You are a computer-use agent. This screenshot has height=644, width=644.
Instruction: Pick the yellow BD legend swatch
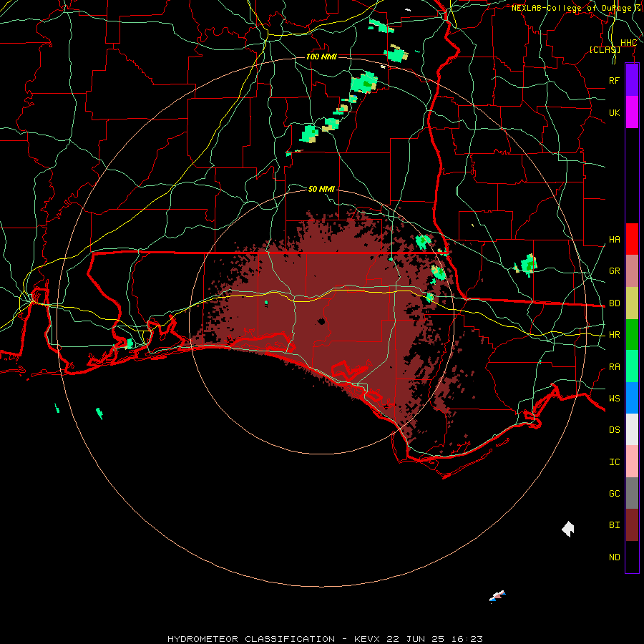pos(632,303)
